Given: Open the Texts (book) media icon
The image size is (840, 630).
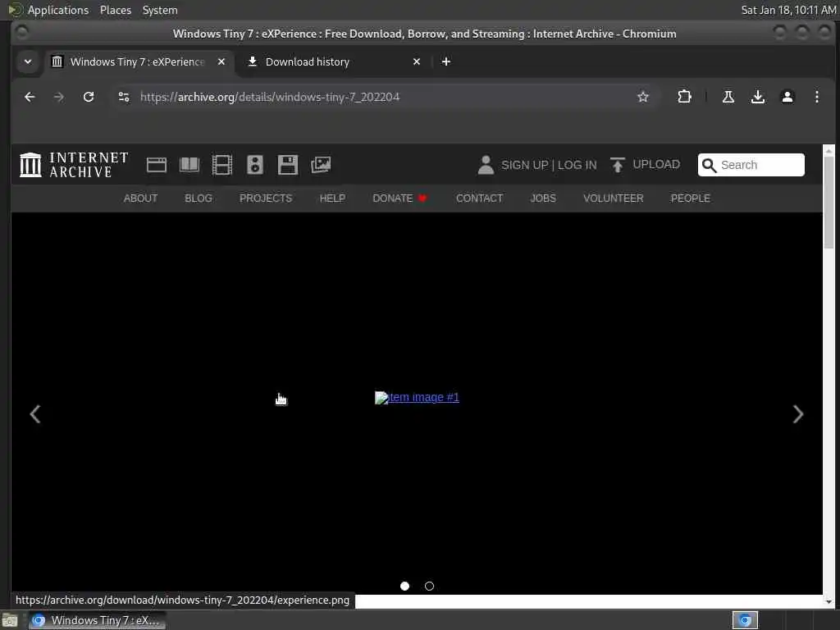Looking at the screenshot, I should (x=189, y=164).
